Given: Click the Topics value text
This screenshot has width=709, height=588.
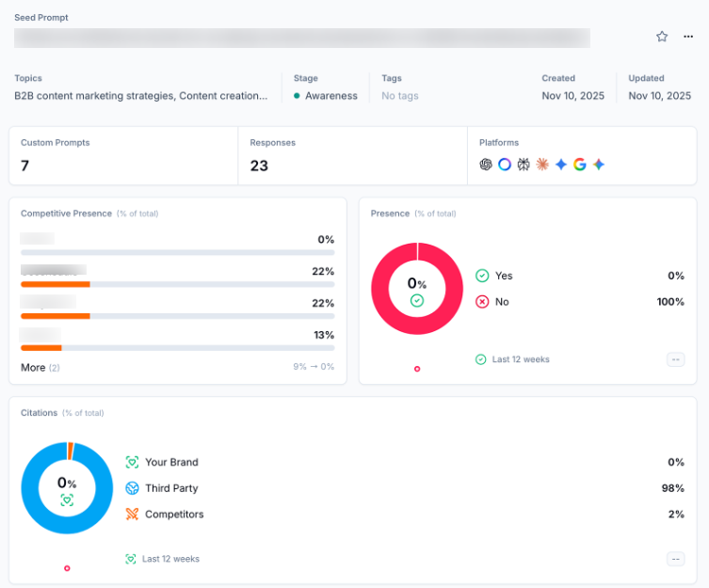Looking at the screenshot, I should pyautogui.click(x=140, y=96).
